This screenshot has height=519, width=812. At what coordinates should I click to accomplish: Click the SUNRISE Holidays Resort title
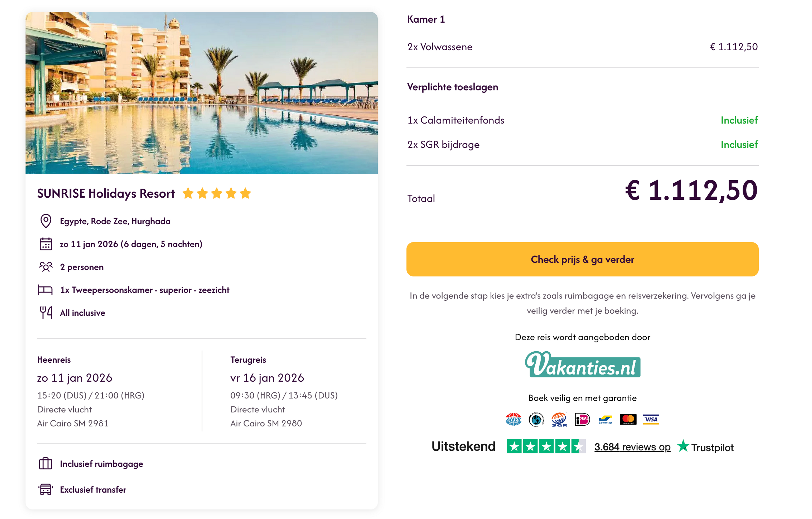(x=106, y=194)
